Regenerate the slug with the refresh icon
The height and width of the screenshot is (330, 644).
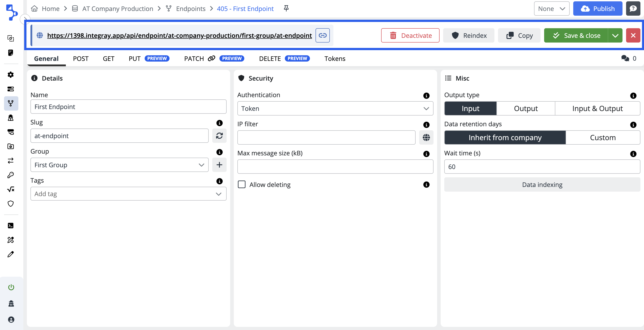tap(219, 136)
